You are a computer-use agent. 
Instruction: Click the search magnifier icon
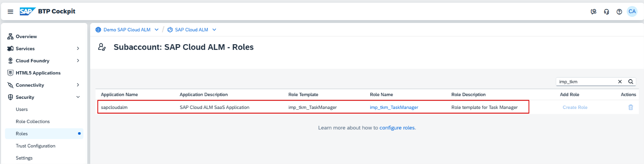(631, 82)
